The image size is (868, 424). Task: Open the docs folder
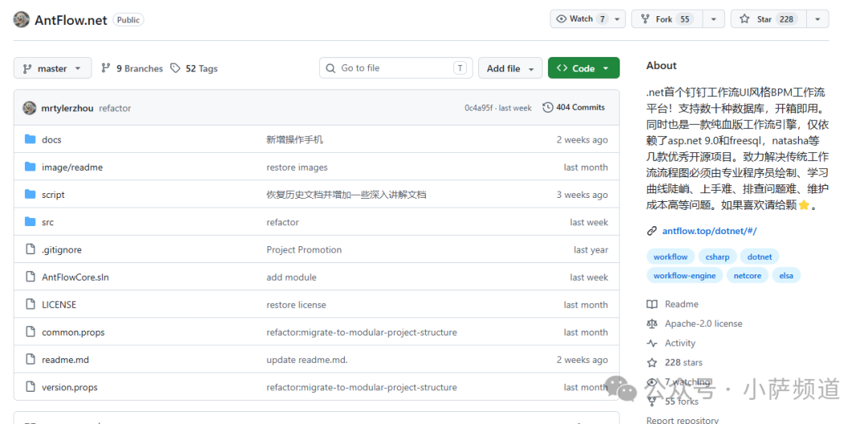coord(51,140)
